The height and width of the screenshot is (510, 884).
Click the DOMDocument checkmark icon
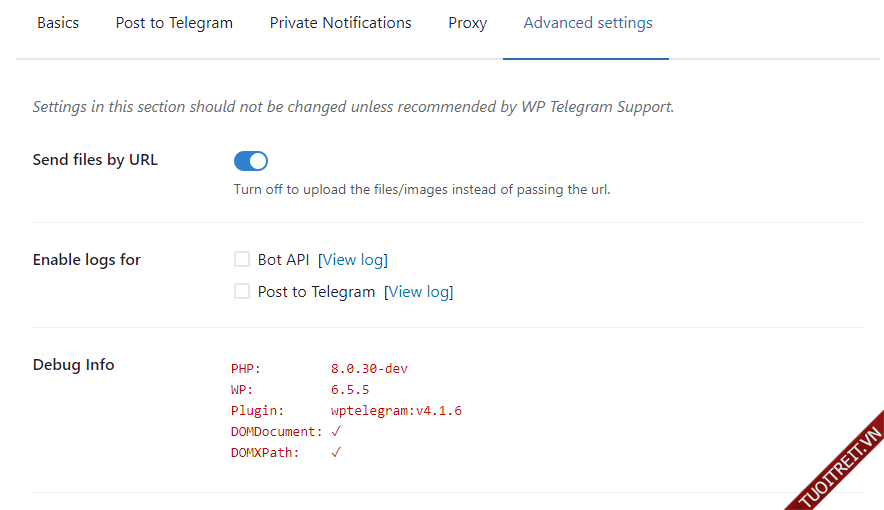(x=337, y=432)
